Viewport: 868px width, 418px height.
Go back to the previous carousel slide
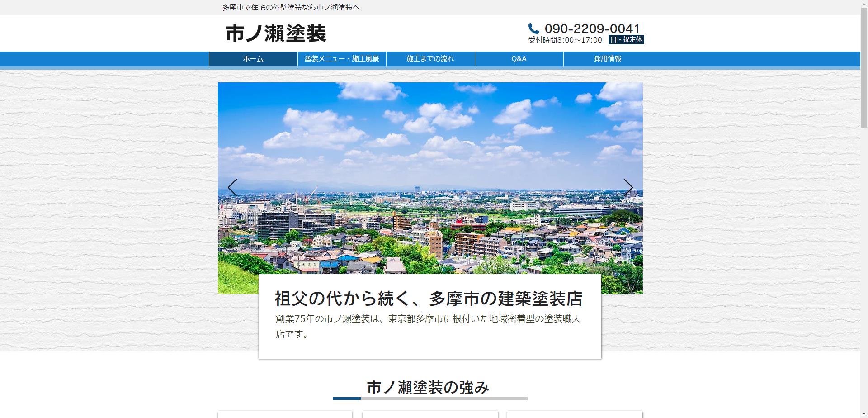(233, 187)
